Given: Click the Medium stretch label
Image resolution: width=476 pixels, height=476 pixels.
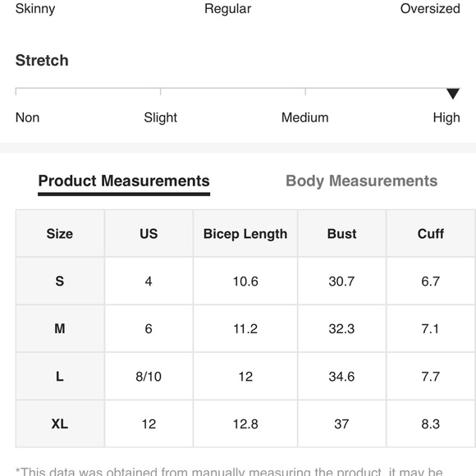Looking at the screenshot, I should [x=304, y=117].
